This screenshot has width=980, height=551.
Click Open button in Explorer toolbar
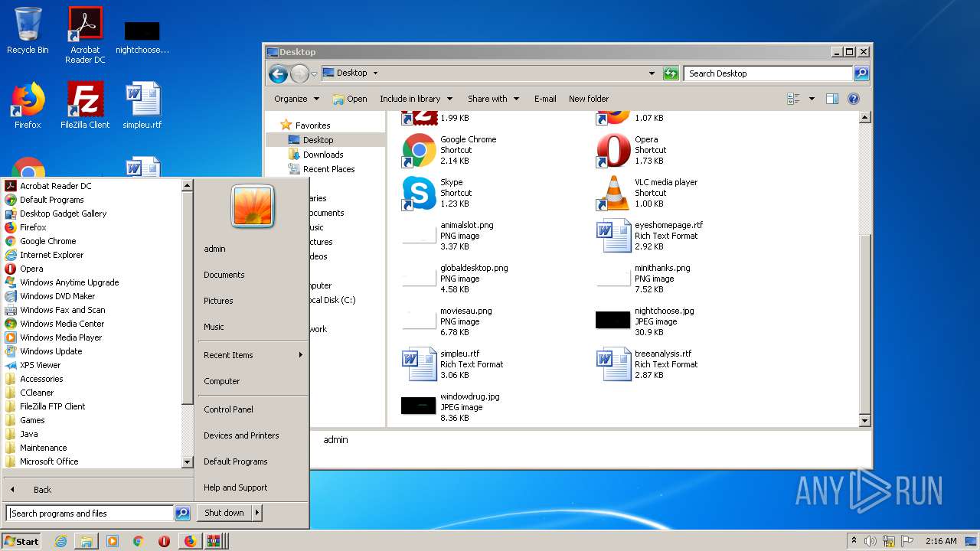(x=350, y=99)
